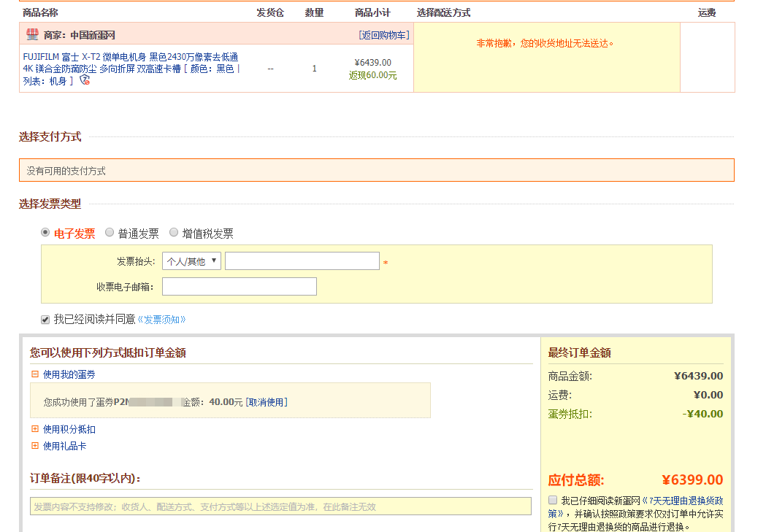
Task: Click the 没有可用的支付方式 notice bar
Action: 377,170
